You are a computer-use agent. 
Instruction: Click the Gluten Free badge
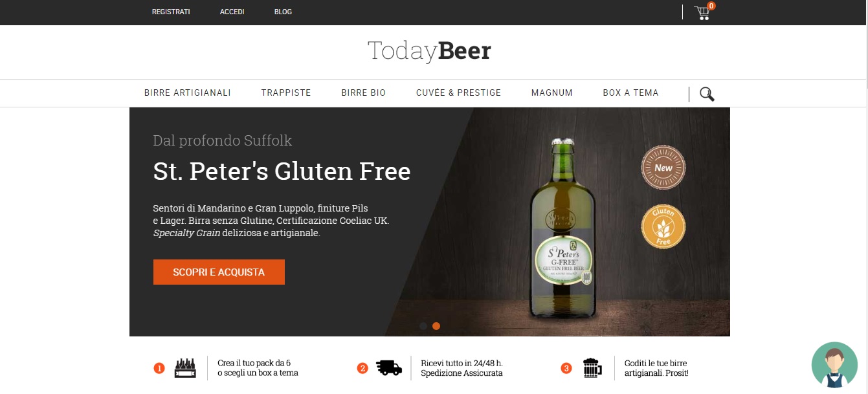click(663, 226)
